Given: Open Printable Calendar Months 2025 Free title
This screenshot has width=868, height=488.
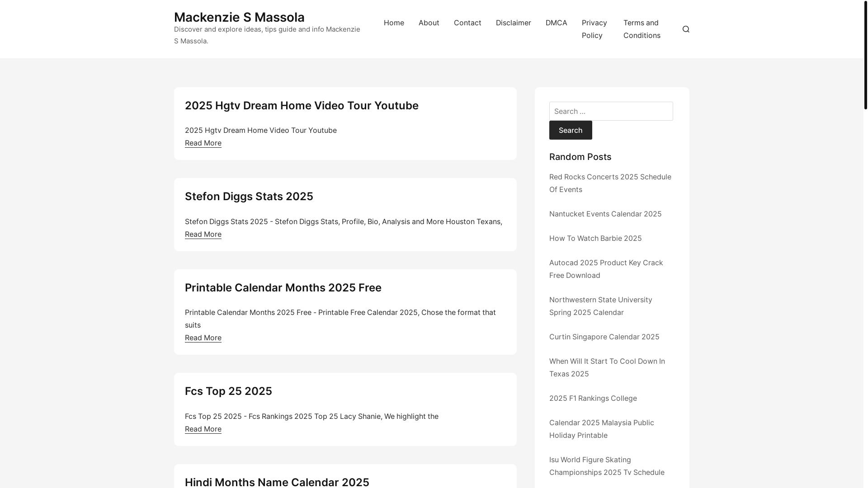Looking at the screenshot, I should (x=283, y=287).
